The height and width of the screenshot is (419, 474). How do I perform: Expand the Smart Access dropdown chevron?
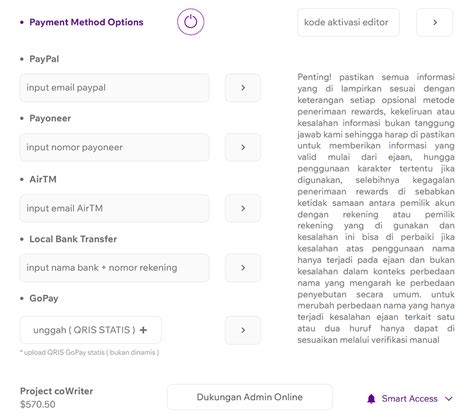[449, 399]
